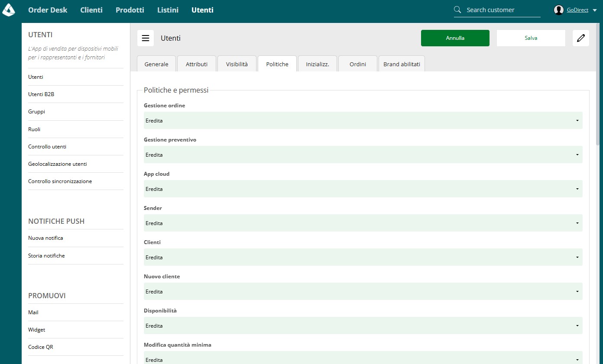
Task: Open the Gestione preventivo dropdown
Action: click(363, 155)
